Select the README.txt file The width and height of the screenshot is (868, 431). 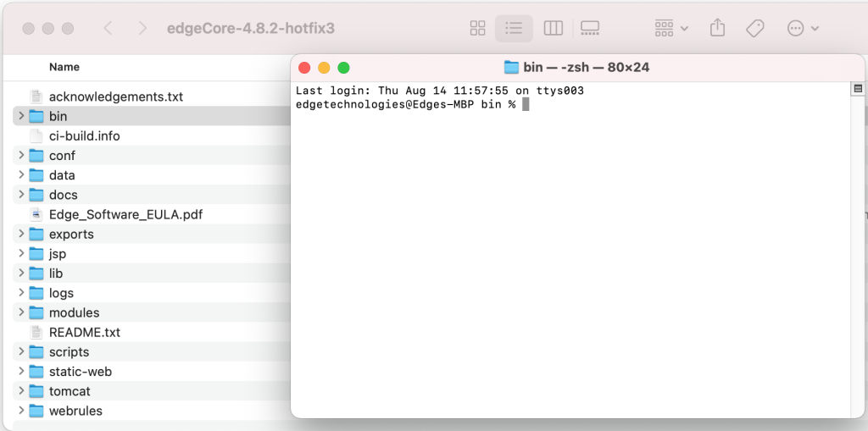84,332
